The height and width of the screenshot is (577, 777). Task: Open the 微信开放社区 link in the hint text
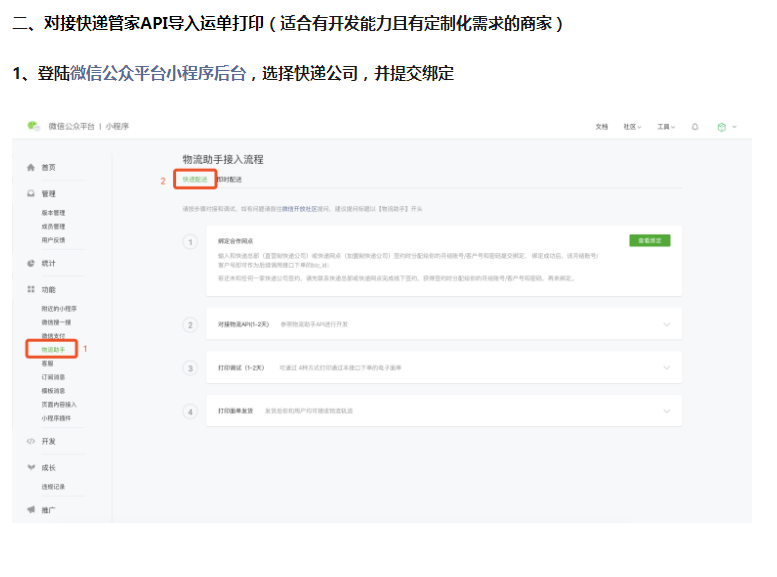tap(299, 209)
